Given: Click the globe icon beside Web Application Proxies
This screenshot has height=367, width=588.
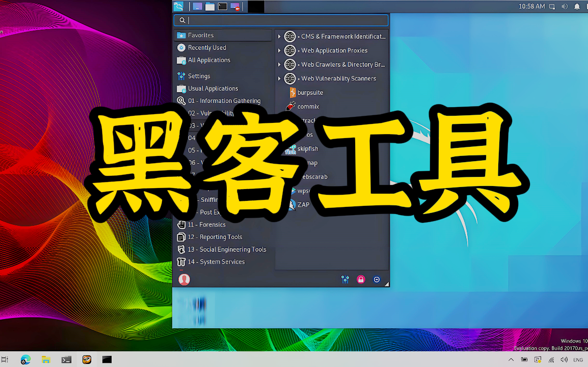Looking at the screenshot, I should 290,50.
